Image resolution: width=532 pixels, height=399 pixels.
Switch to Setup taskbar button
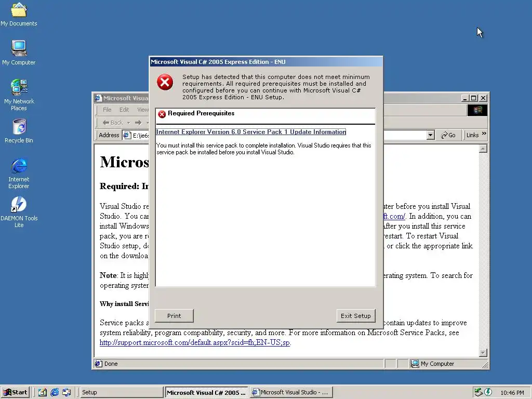pyautogui.click(x=122, y=392)
